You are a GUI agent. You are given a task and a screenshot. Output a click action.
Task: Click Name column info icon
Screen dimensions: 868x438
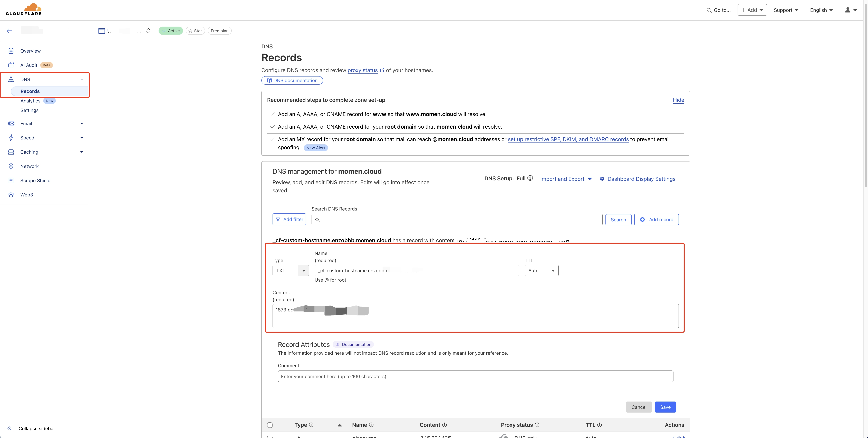tap(371, 425)
